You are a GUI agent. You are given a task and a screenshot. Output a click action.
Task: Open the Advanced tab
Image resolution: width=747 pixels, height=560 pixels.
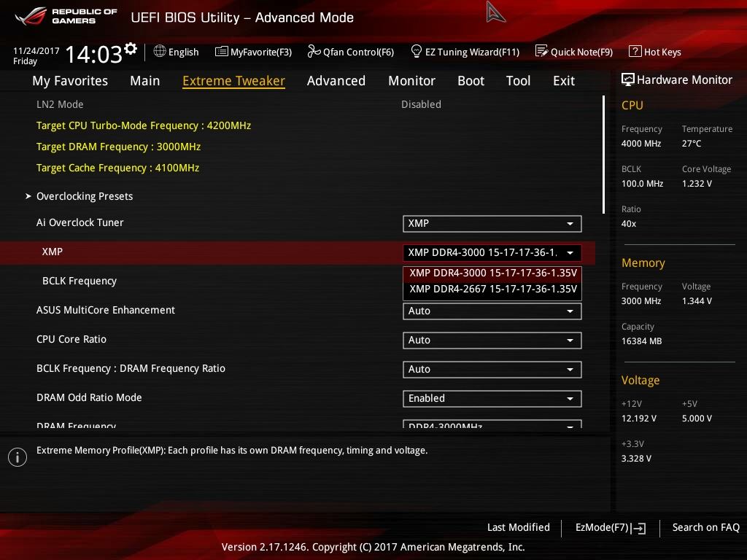336,81
